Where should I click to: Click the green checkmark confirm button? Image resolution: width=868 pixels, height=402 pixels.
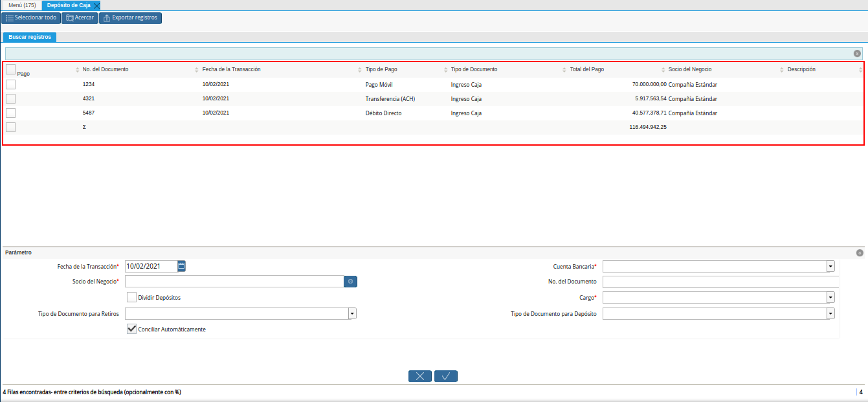[446, 376]
